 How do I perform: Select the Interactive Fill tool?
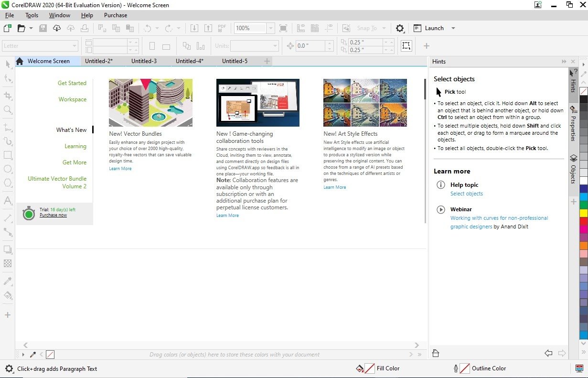pos(8,295)
